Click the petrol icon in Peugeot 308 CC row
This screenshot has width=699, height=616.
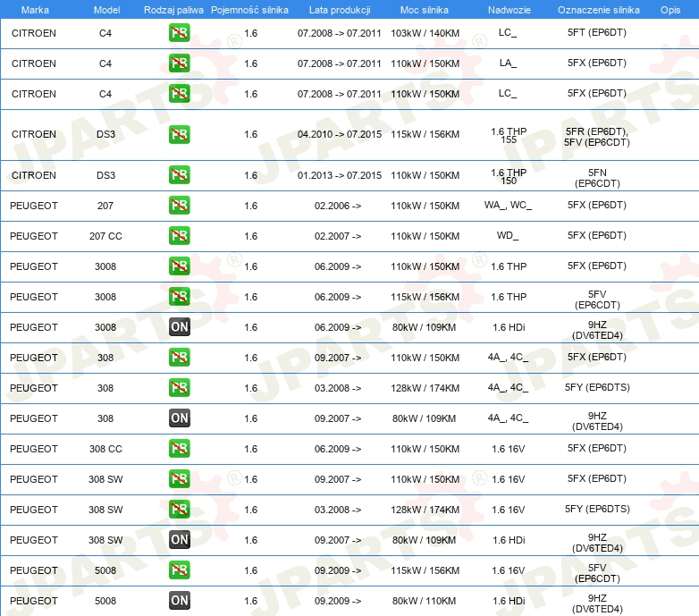click(x=179, y=449)
